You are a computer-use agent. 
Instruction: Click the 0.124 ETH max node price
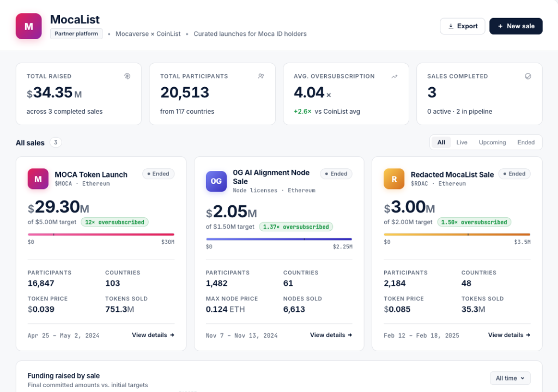tap(225, 309)
